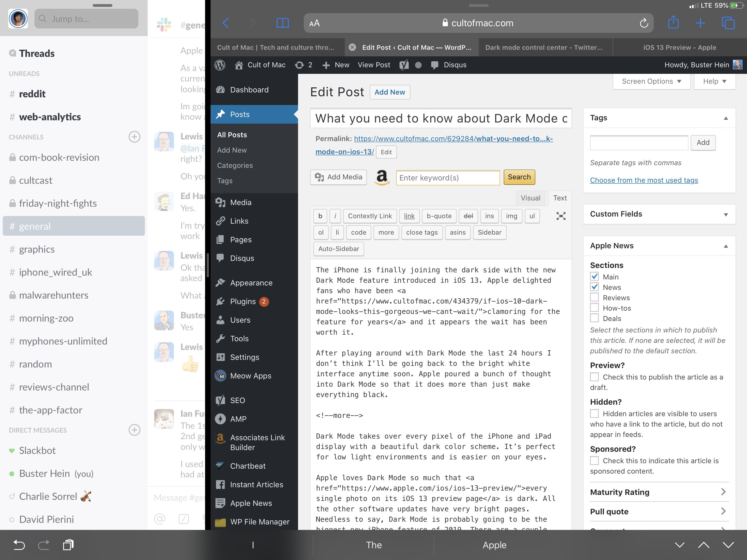747x560 pixels.
Task: Tap the Safari reload page icon
Action: click(x=644, y=23)
